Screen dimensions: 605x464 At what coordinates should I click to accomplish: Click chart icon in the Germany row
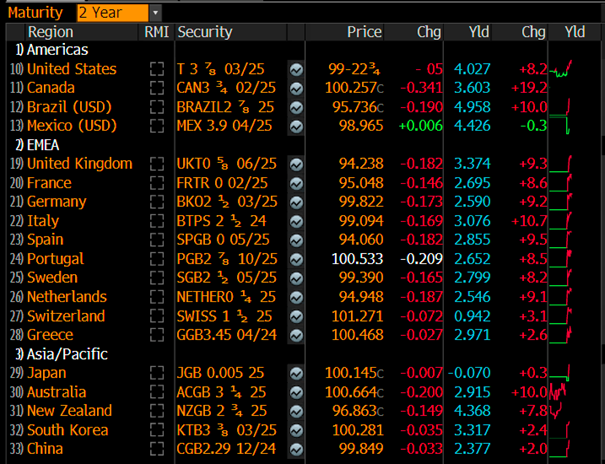[296, 202]
